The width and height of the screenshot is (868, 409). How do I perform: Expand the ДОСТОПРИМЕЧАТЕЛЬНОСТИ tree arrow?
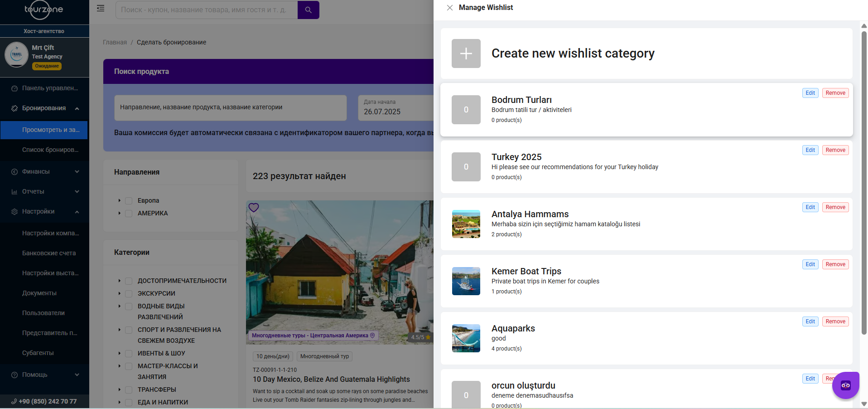(x=120, y=281)
